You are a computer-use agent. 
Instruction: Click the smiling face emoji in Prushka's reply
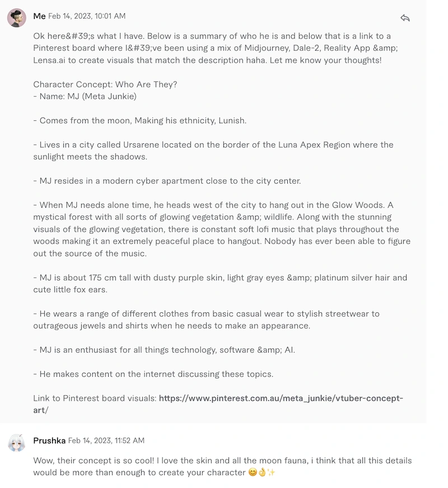point(253,472)
